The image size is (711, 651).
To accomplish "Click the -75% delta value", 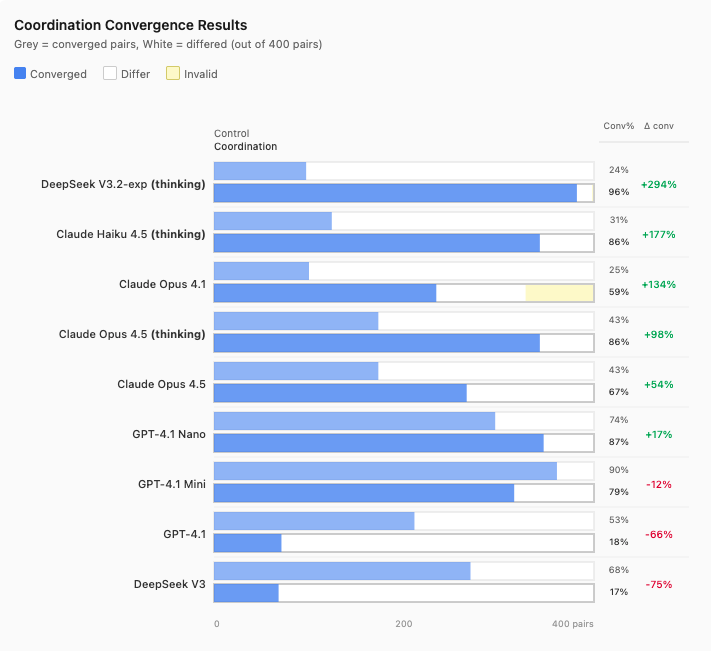I will 659,584.
